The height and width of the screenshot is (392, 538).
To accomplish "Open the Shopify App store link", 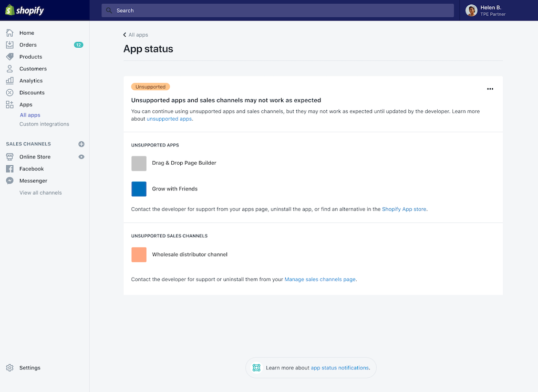I will [x=404, y=209].
